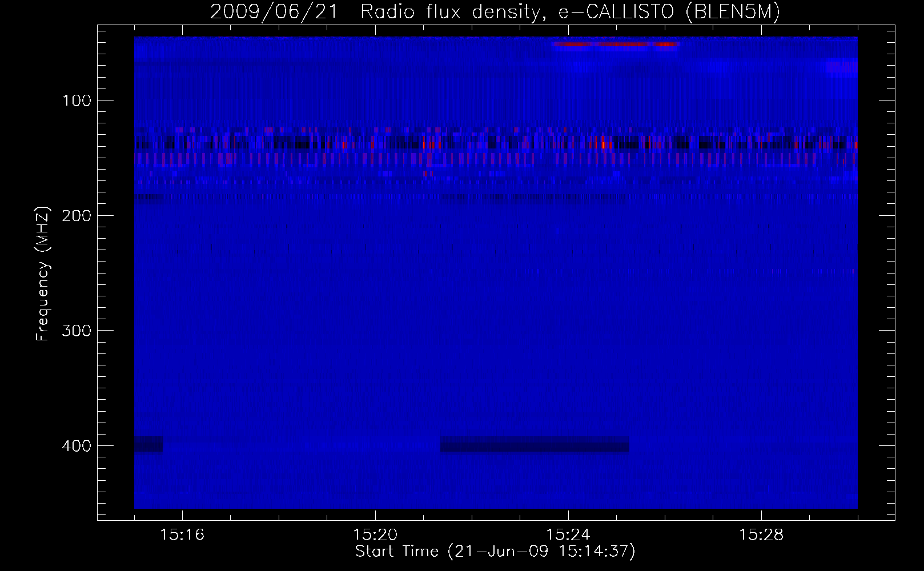Click the '15:28' time tick label
Image resolution: width=924 pixels, height=571 pixels.
761,535
